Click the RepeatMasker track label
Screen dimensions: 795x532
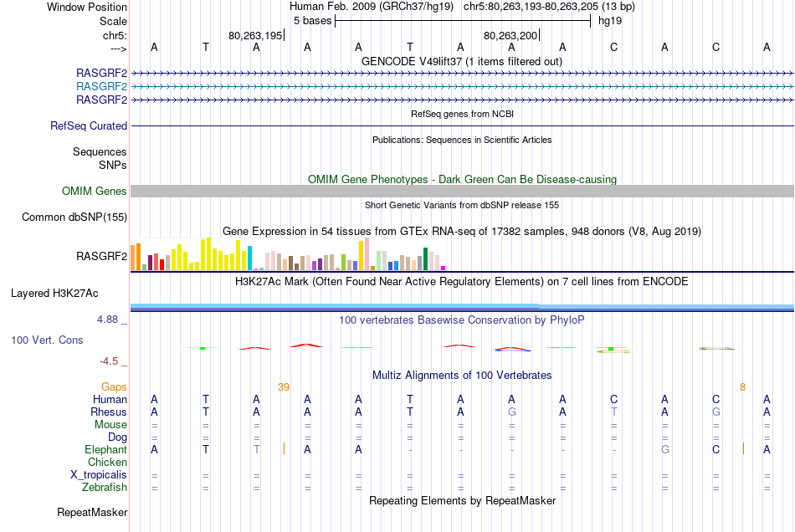point(92,513)
